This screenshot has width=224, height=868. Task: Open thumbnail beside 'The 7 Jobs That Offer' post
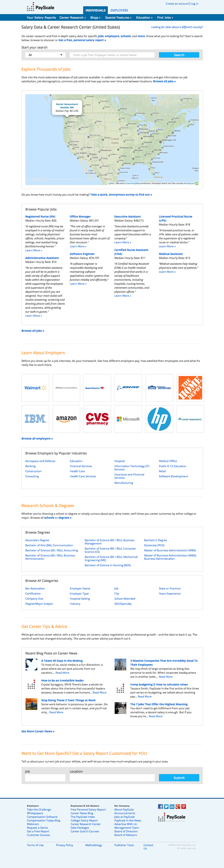click(120, 708)
